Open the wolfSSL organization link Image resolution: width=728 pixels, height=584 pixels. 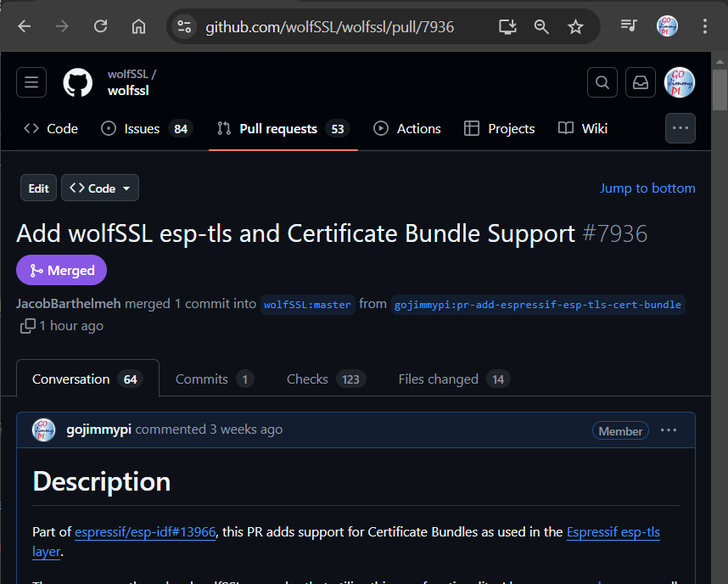(127, 75)
